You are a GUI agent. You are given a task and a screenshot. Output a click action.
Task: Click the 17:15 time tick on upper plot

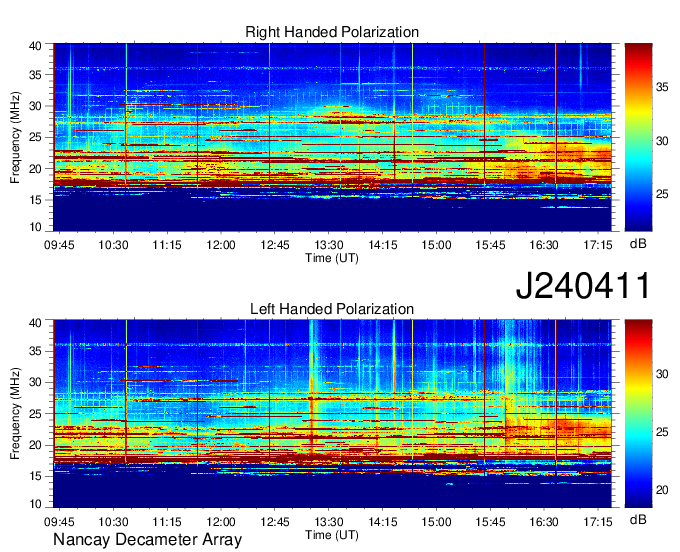[598, 245]
